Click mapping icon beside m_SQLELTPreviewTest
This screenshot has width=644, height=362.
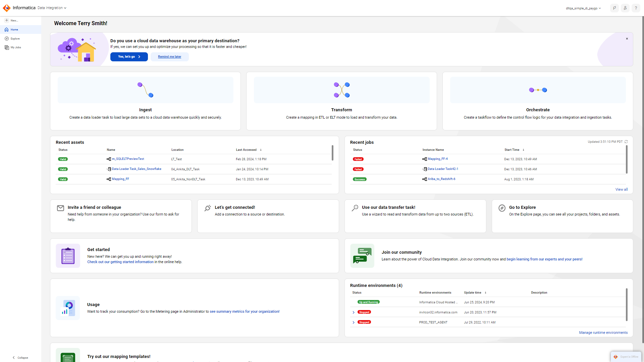click(x=109, y=159)
